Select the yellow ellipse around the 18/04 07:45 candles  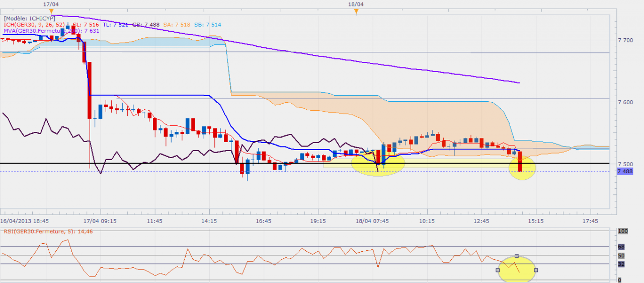point(378,163)
